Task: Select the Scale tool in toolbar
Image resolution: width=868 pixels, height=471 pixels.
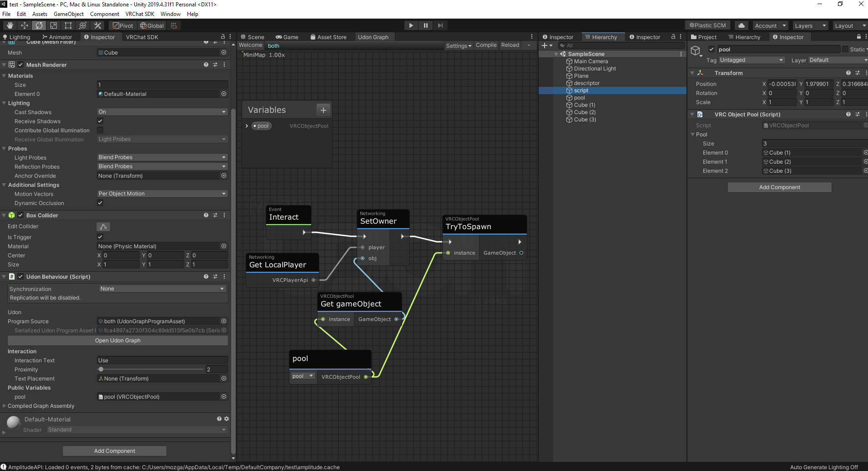Action: pos(54,25)
